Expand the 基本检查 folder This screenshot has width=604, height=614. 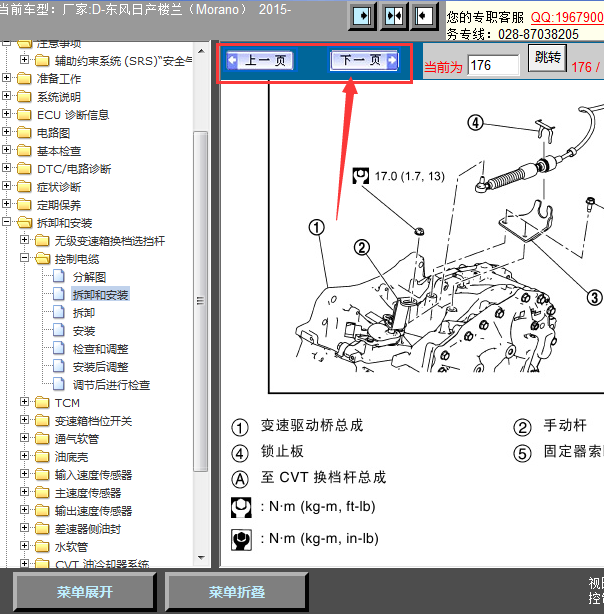point(6,150)
